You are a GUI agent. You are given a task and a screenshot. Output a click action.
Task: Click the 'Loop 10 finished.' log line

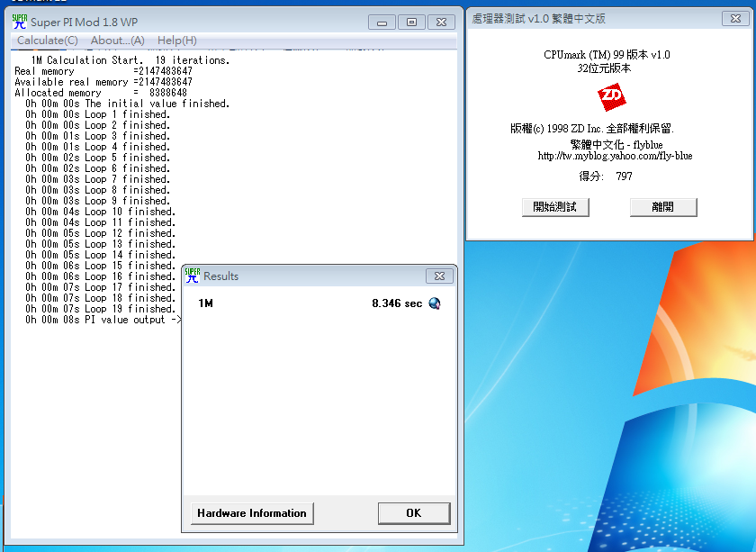(x=100, y=212)
